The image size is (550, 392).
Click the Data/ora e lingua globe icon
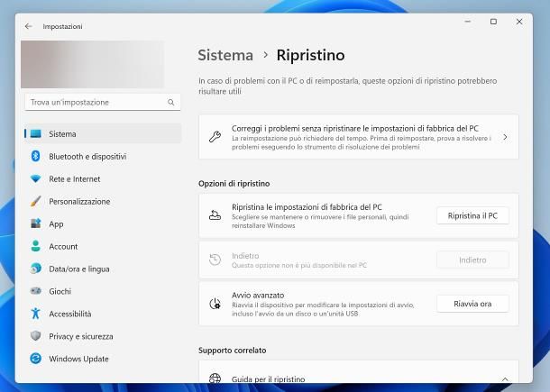(x=36, y=269)
